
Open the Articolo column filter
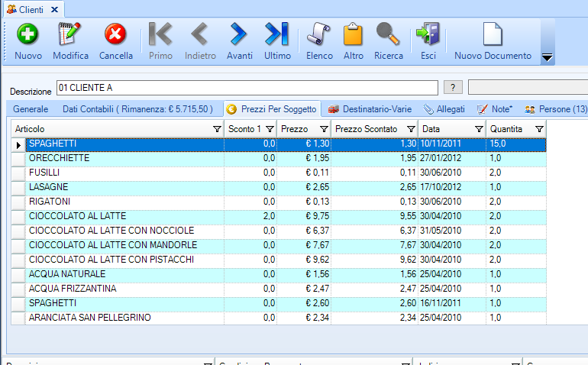[218, 129]
